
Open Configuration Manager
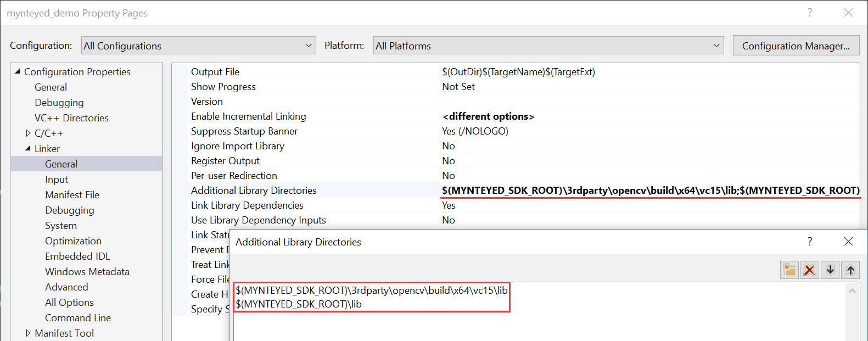[796, 46]
